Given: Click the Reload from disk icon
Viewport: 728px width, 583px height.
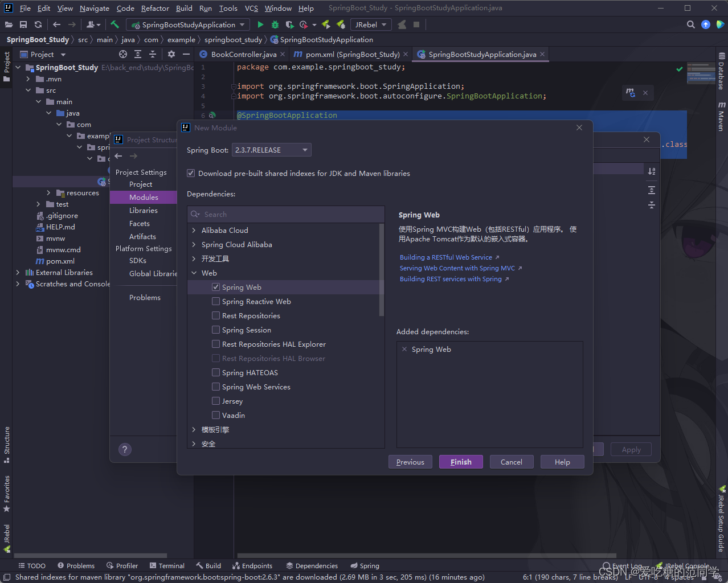Looking at the screenshot, I should click(x=38, y=24).
